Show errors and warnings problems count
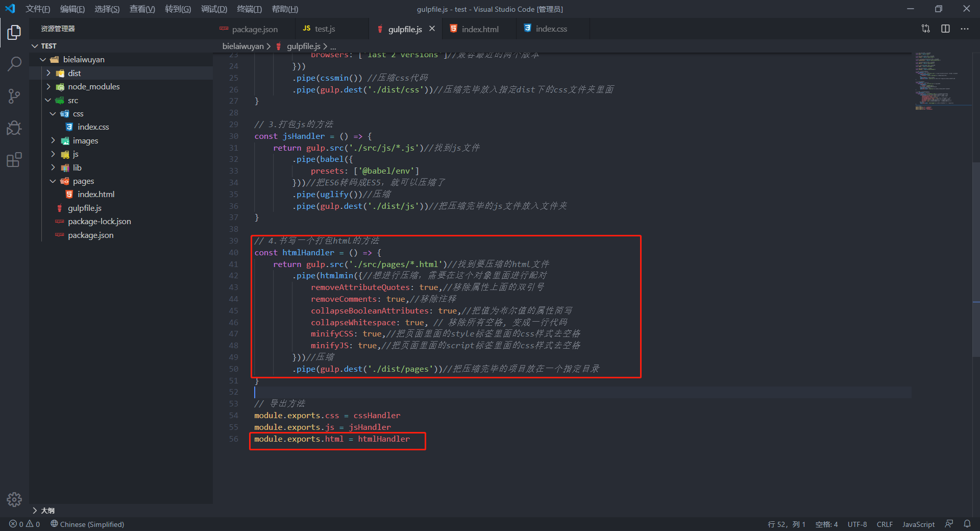 click(24, 524)
